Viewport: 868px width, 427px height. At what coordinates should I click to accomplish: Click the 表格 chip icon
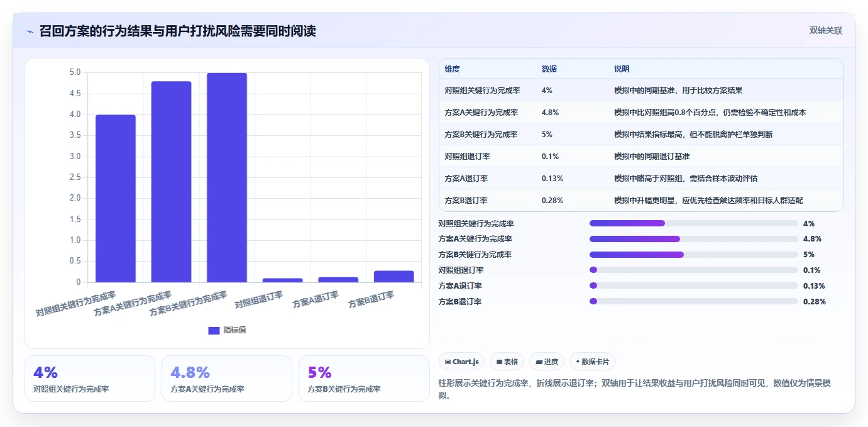point(499,362)
